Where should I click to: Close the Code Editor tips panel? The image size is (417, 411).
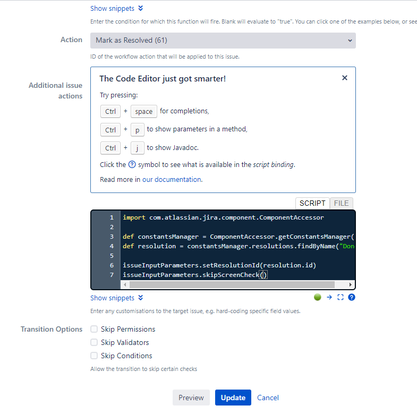click(345, 78)
